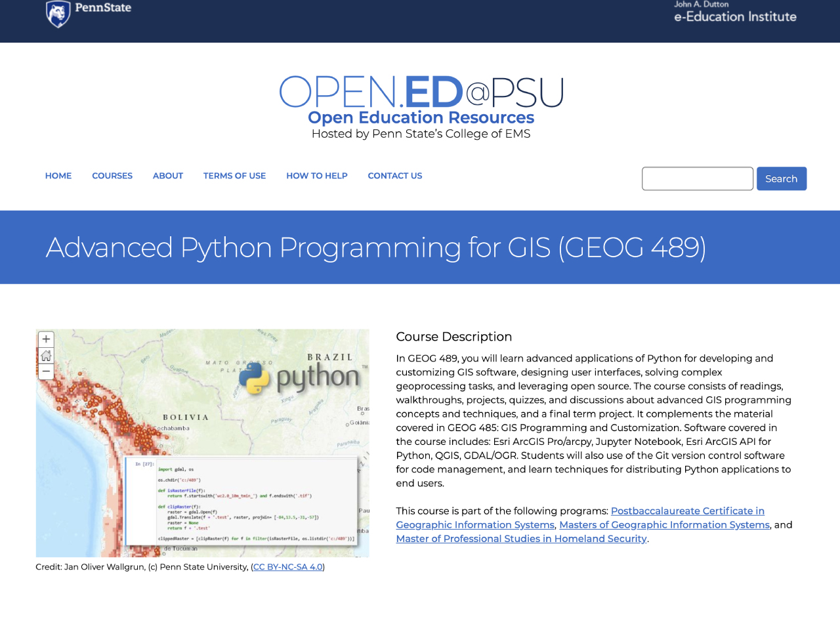
Task: Open the COURSES menu item
Action: (112, 176)
